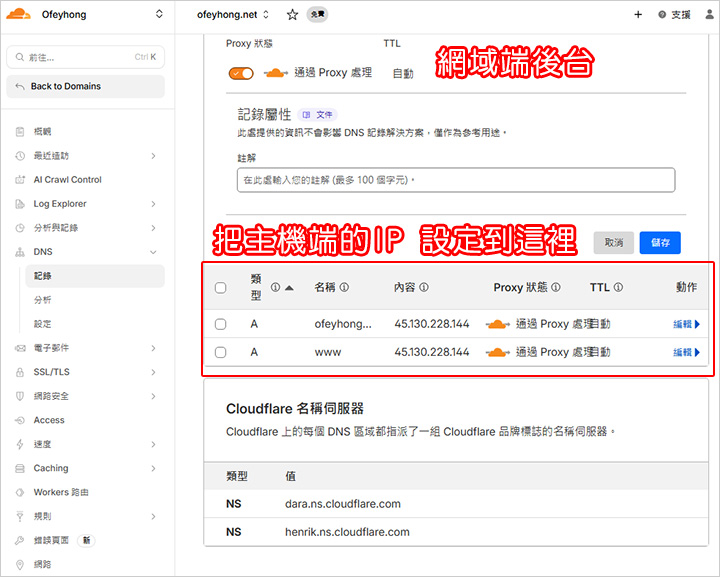Click the 取消 cancel button

[x=613, y=242]
